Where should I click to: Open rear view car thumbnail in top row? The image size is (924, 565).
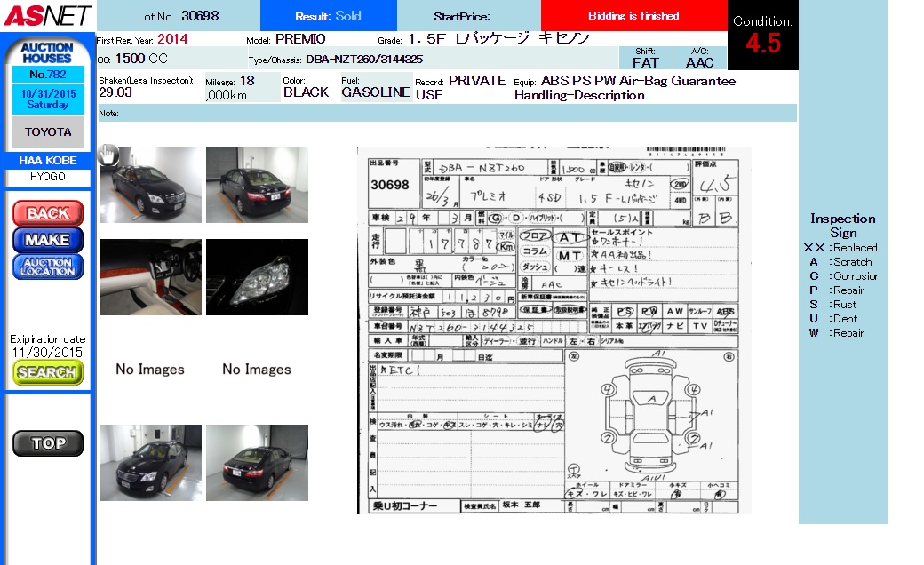[257, 184]
